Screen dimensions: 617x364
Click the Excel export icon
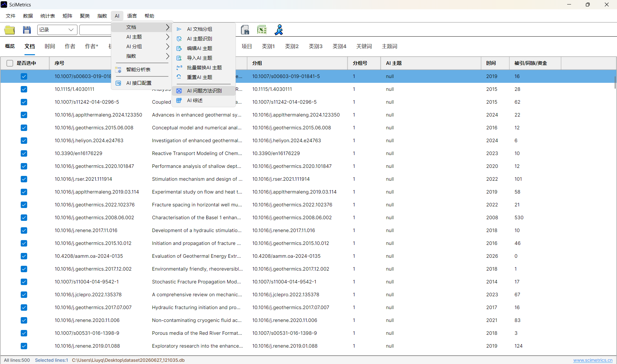(262, 30)
